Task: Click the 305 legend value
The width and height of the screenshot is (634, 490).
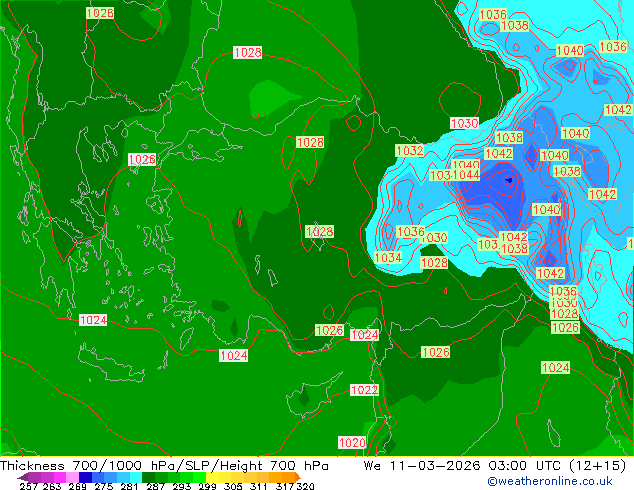Action: [233, 486]
